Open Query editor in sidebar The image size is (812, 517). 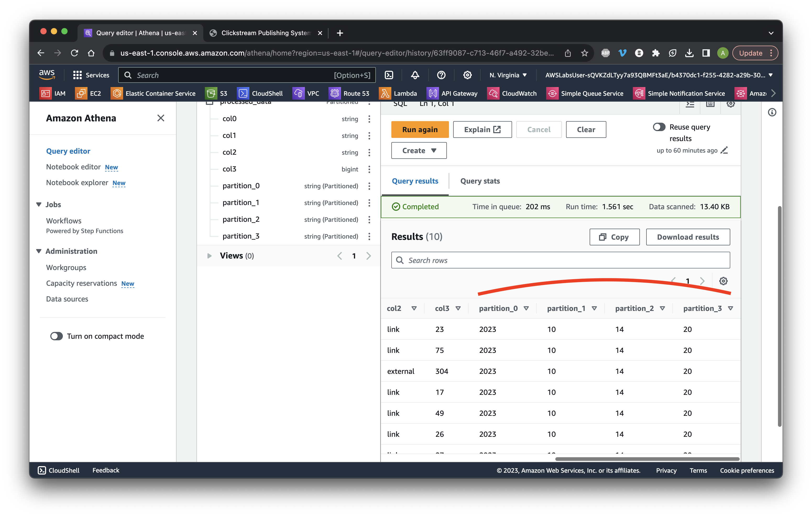click(x=68, y=151)
